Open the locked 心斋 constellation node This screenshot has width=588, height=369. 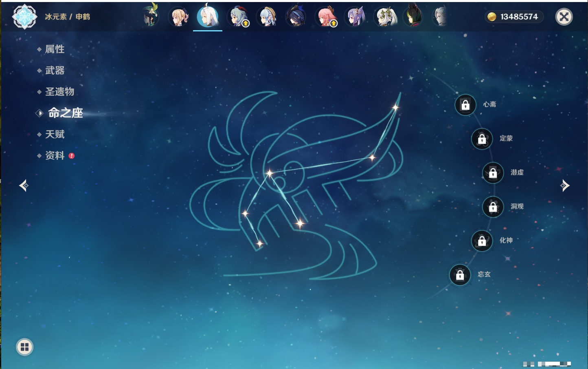pyautogui.click(x=465, y=105)
